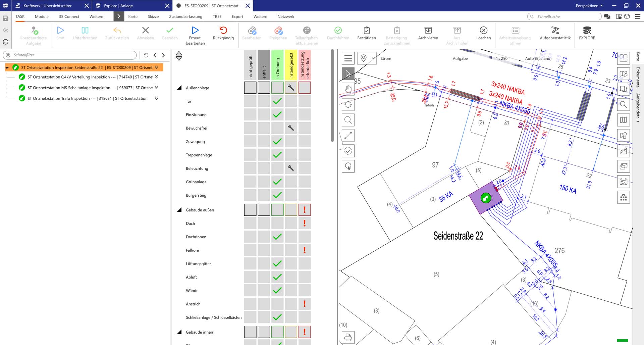The width and height of the screenshot is (644, 345).
Task: Set Bewuchsfrei to 'nicht geprüft'
Action: 250,128
